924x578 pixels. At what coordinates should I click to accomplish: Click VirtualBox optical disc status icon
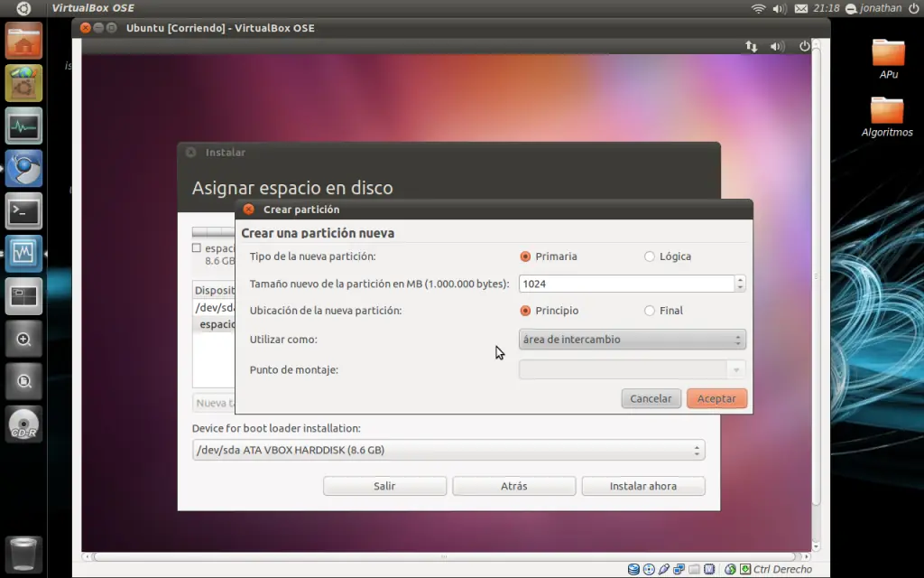(649, 569)
